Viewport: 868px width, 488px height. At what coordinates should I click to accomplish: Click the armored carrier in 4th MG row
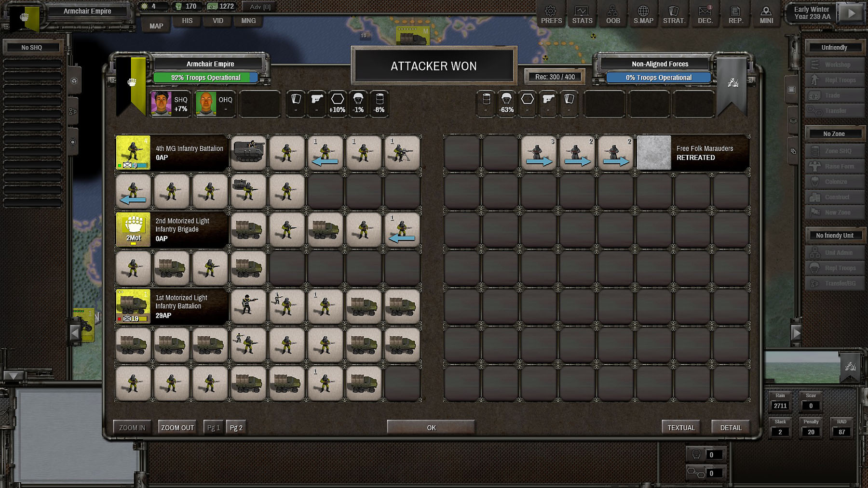pyautogui.click(x=248, y=153)
